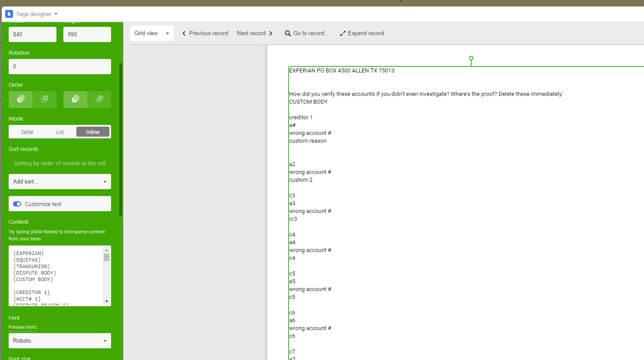Click the Previous record left chevron
This screenshot has width=644, height=360.
point(184,33)
